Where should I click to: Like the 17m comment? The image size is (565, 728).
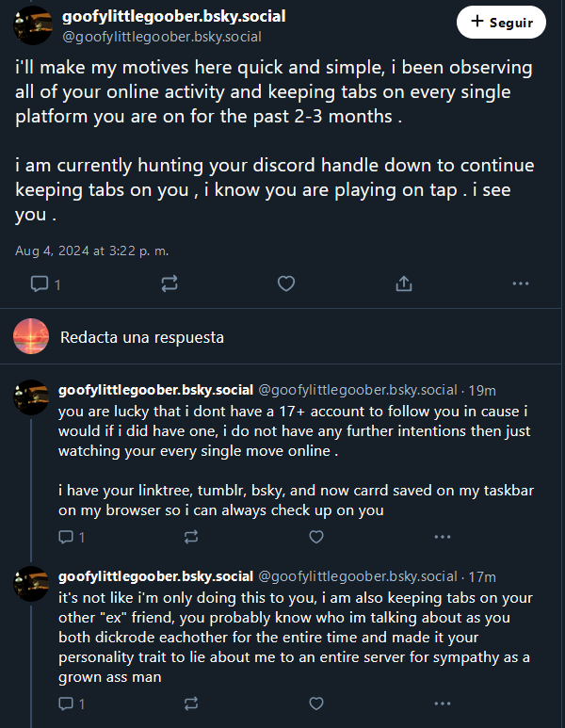click(x=316, y=704)
